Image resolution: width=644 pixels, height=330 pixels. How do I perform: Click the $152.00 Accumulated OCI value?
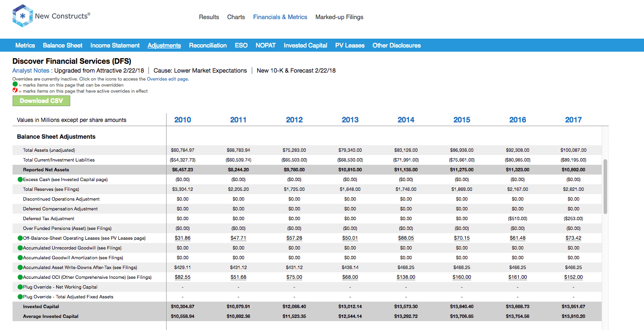pos(573,277)
